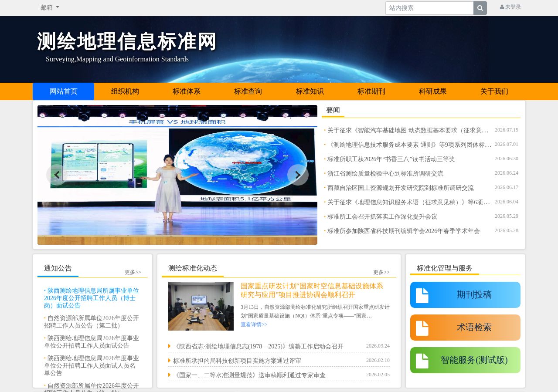The width and height of the screenshot is (558, 392).
Task: Advance to next carousel slide arrow
Action: [x=298, y=175]
